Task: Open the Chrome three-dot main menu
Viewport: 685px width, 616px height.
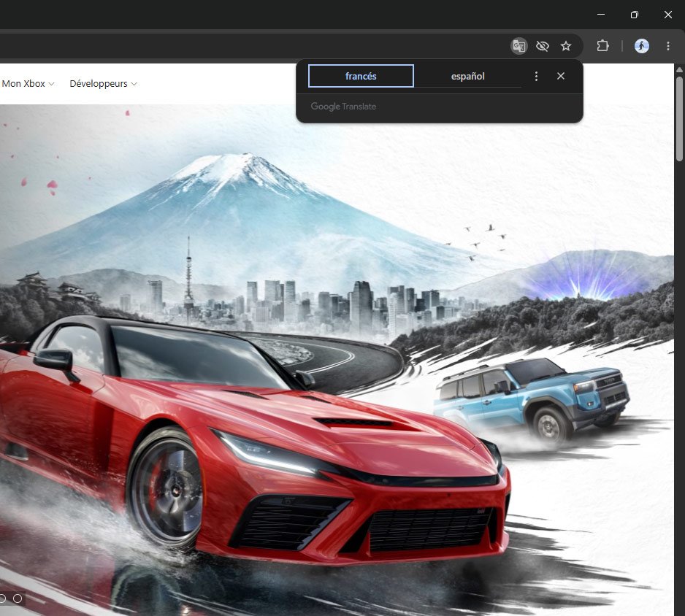Action: [667, 46]
